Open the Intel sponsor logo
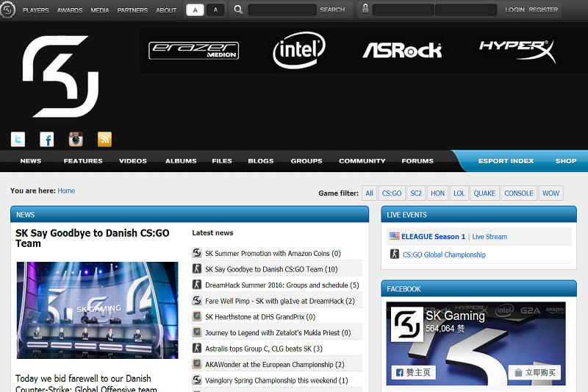 click(x=299, y=50)
